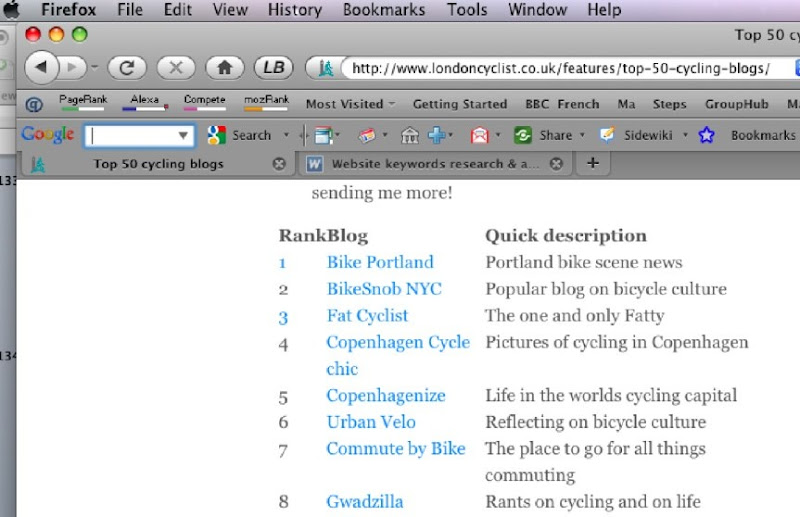Open the Steps bookmark
This screenshot has height=517, width=800.
pos(669,104)
